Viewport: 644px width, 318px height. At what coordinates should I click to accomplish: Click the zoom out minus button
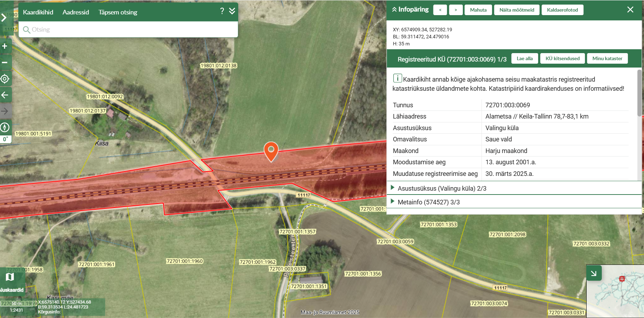coord(5,63)
